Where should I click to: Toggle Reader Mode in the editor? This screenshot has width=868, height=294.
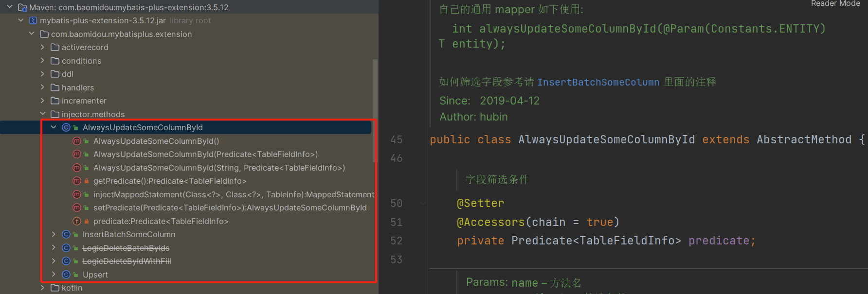pyautogui.click(x=835, y=3)
